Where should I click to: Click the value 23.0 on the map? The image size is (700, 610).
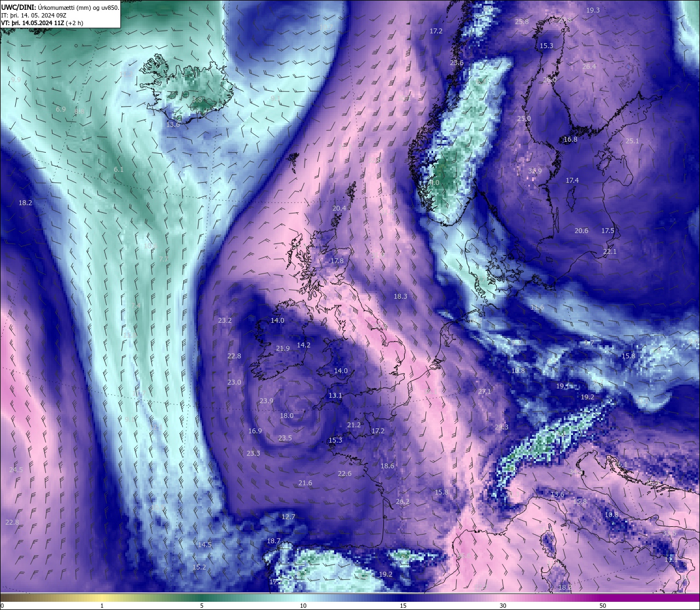tap(234, 382)
